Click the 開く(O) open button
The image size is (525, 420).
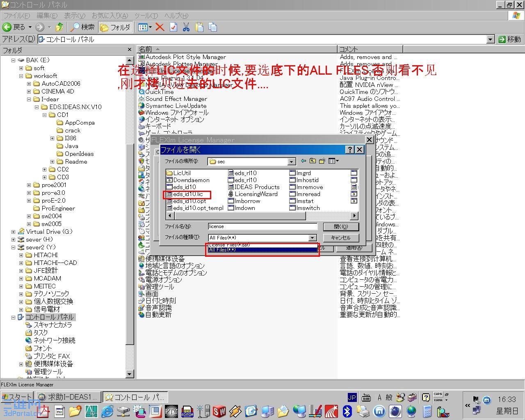pos(341,227)
